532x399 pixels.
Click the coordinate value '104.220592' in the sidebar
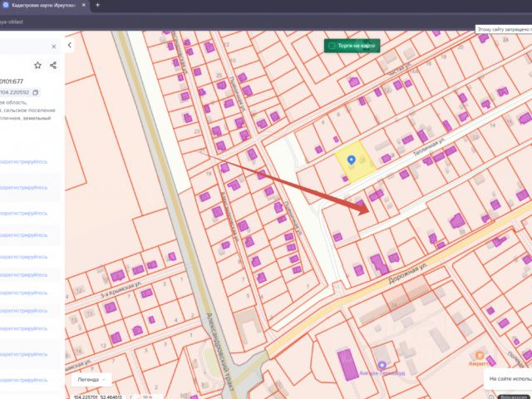click(x=15, y=92)
